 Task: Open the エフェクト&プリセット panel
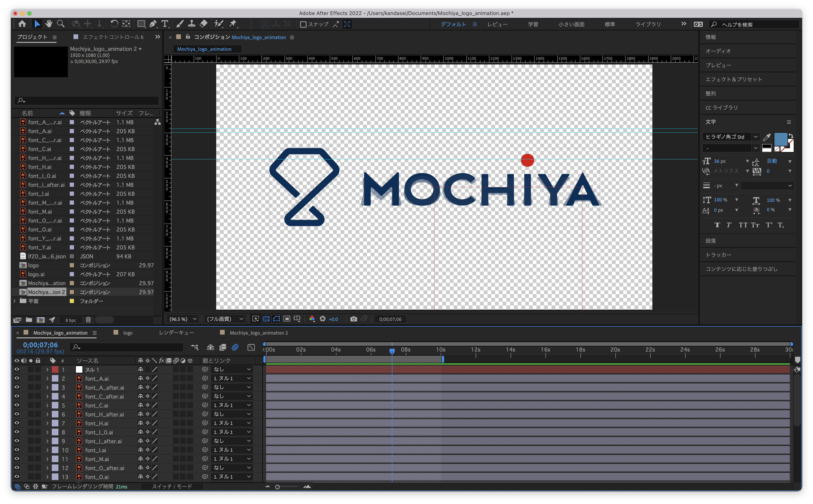pyautogui.click(x=734, y=79)
